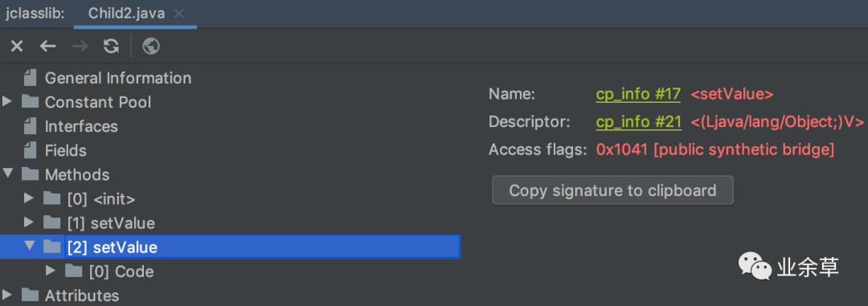868x306 pixels.
Task: Follow the cp_info #17 link
Action: [638, 95]
